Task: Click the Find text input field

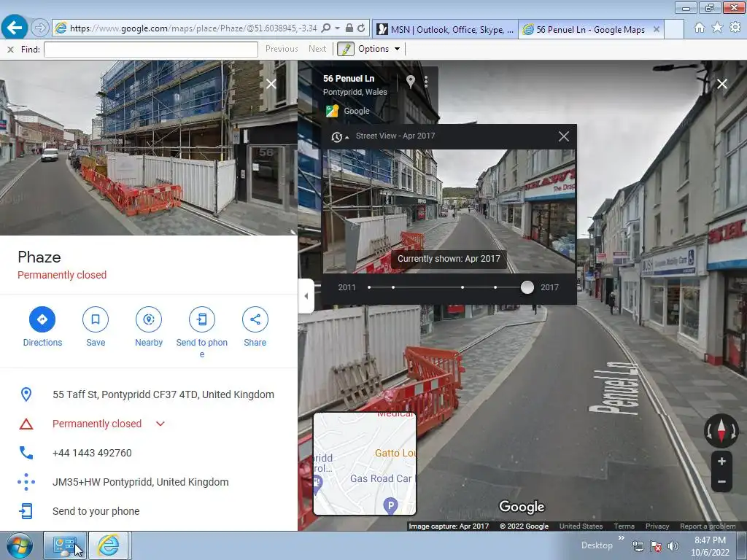Action: (151, 49)
